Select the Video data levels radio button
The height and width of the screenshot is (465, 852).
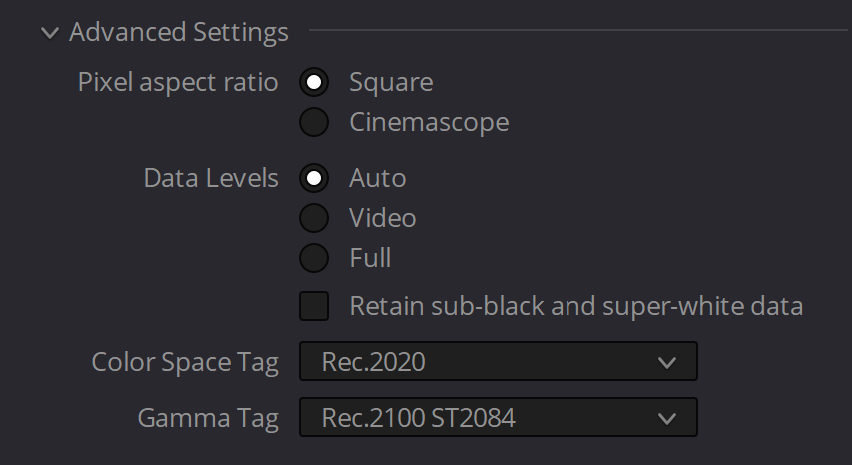tap(314, 218)
